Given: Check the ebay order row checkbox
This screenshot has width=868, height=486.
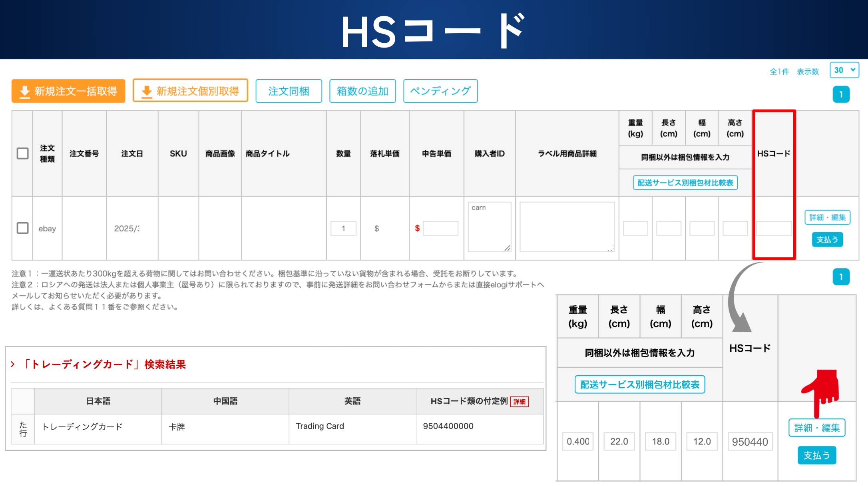Looking at the screenshot, I should point(23,228).
